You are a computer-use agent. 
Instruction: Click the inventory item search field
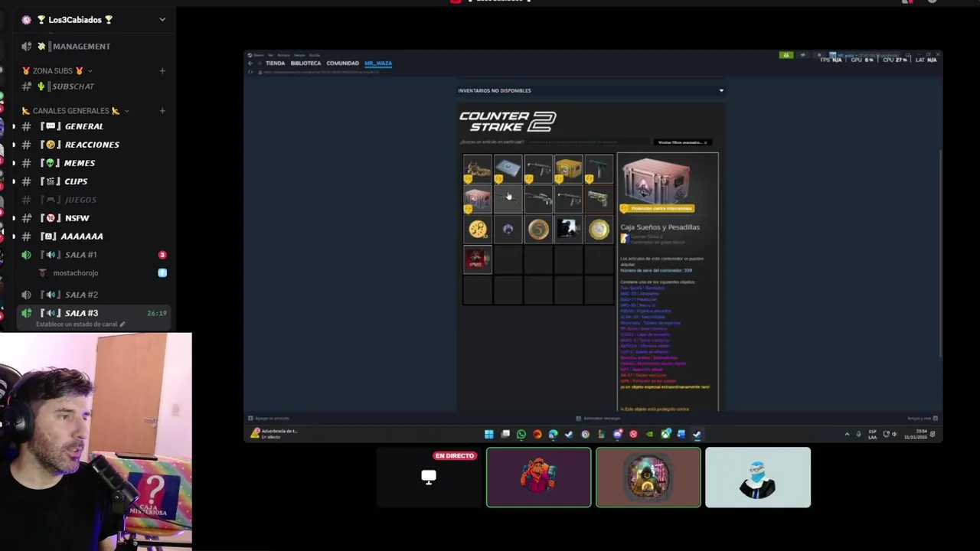point(587,142)
